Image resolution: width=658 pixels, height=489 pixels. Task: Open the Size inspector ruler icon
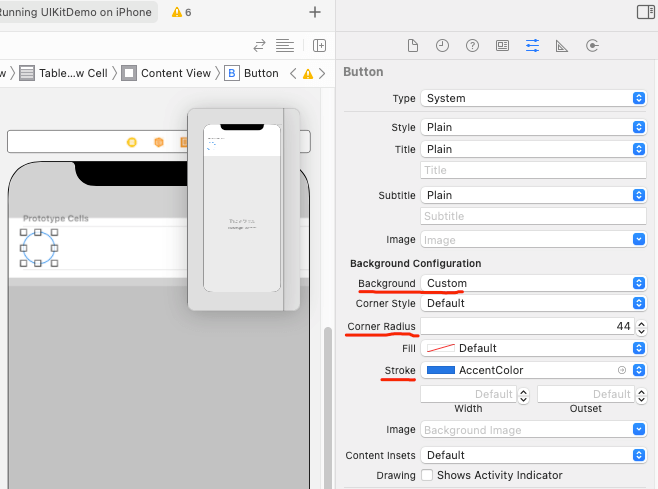click(x=562, y=46)
